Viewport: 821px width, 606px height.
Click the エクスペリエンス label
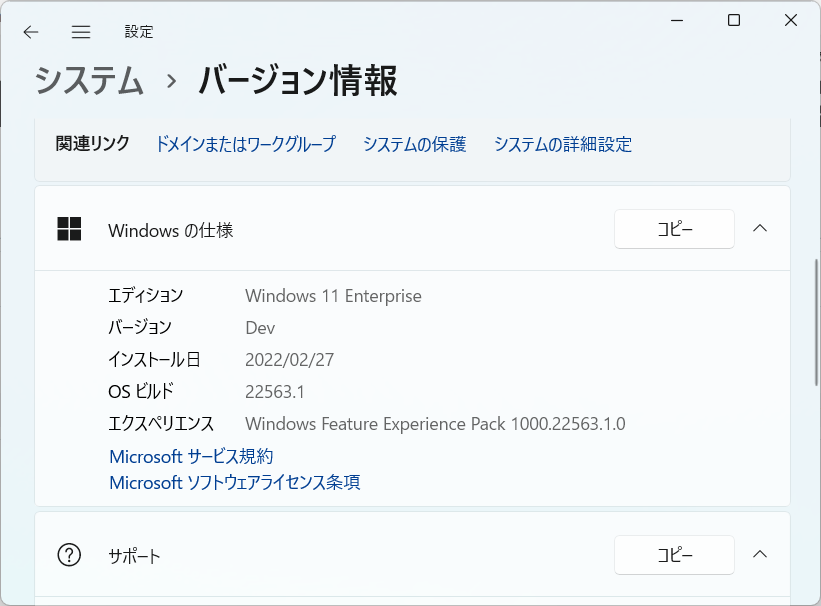click(x=161, y=423)
